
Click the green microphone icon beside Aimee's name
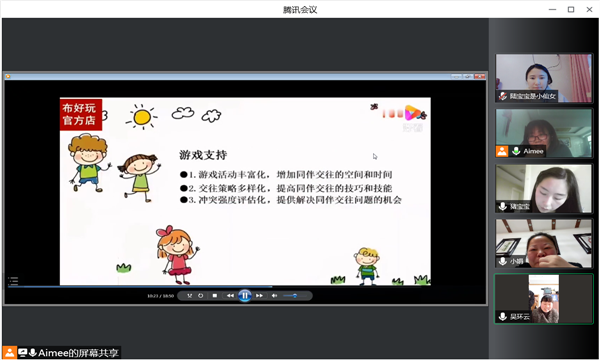pos(516,151)
